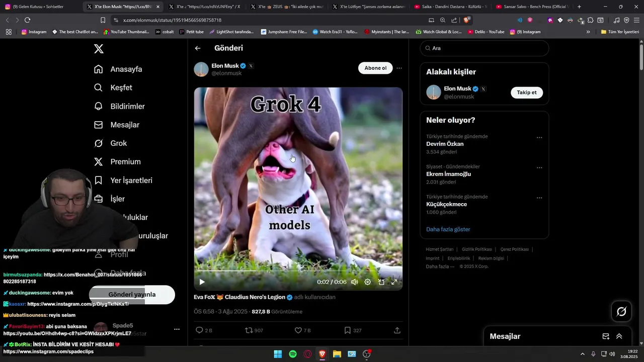Open Yer İşaretleri bookmarks

(123, 180)
